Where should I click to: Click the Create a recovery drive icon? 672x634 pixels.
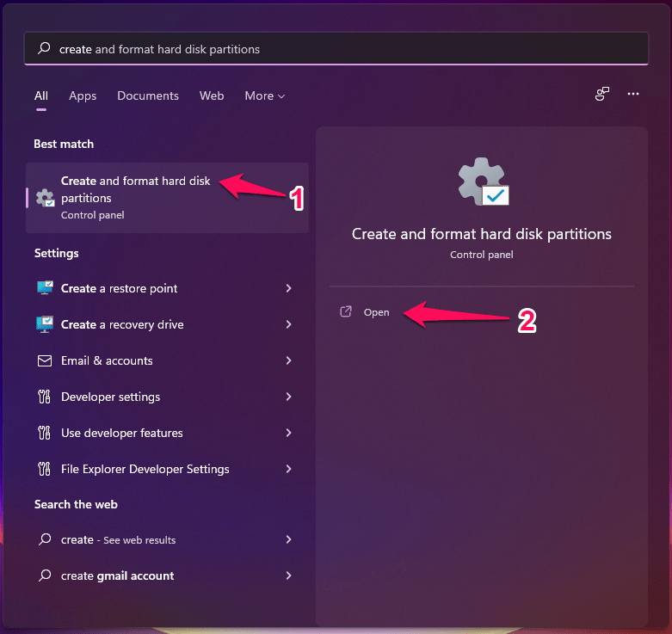click(x=45, y=325)
